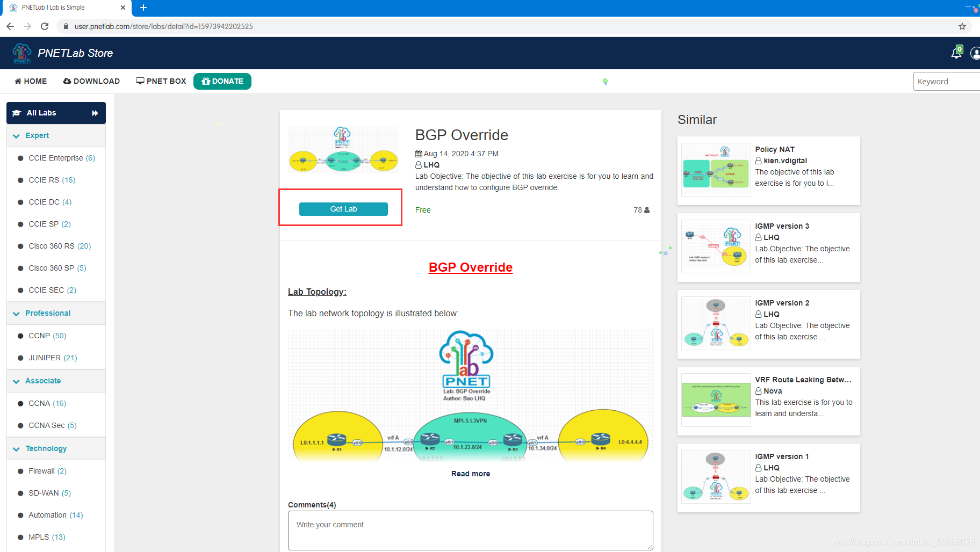Collapse the Expert category
The image size is (980, 552).
click(x=56, y=135)
